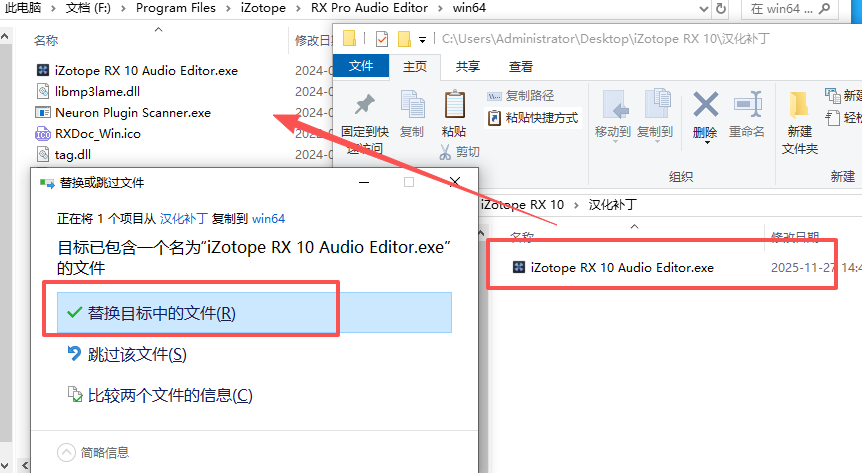
Task: Select libmp3lame.dll file
Action: (x=88, y=91)
